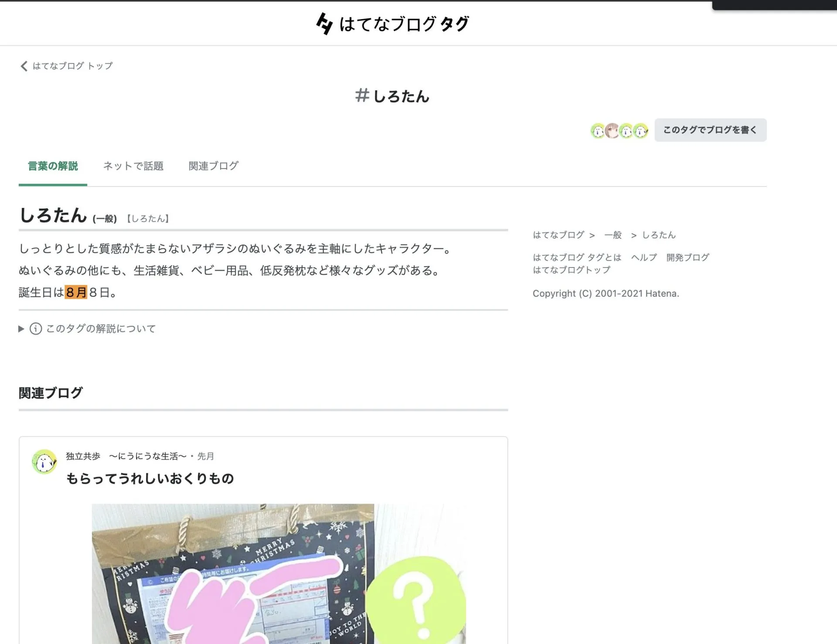Expand the disclosure triangle for このタグの解説について

pos(21,329)
